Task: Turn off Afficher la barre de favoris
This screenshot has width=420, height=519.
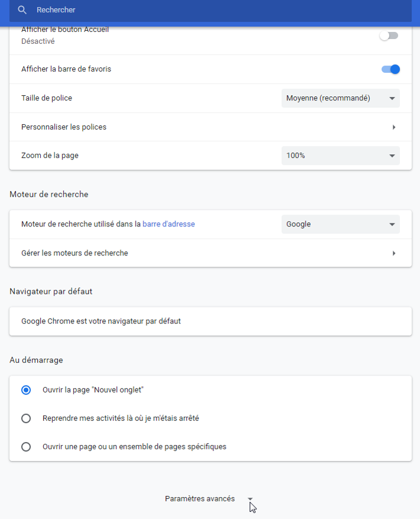Action: 390,69
